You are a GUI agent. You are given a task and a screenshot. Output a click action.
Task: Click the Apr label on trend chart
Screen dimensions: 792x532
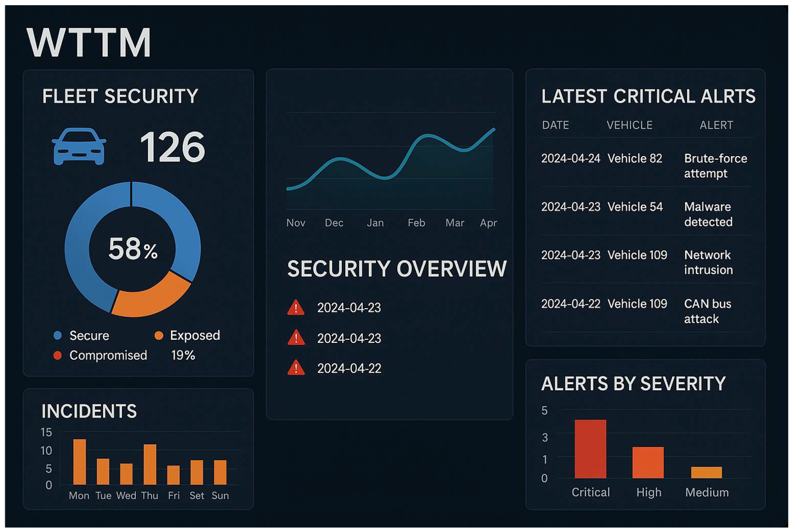coord(488,223)
